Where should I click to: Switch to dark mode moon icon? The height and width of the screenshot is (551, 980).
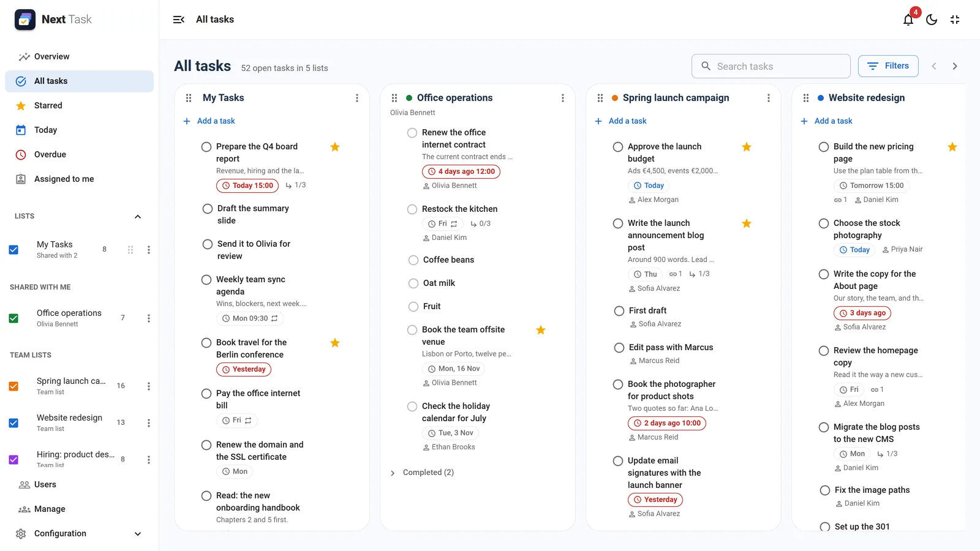tap(932, 20)
